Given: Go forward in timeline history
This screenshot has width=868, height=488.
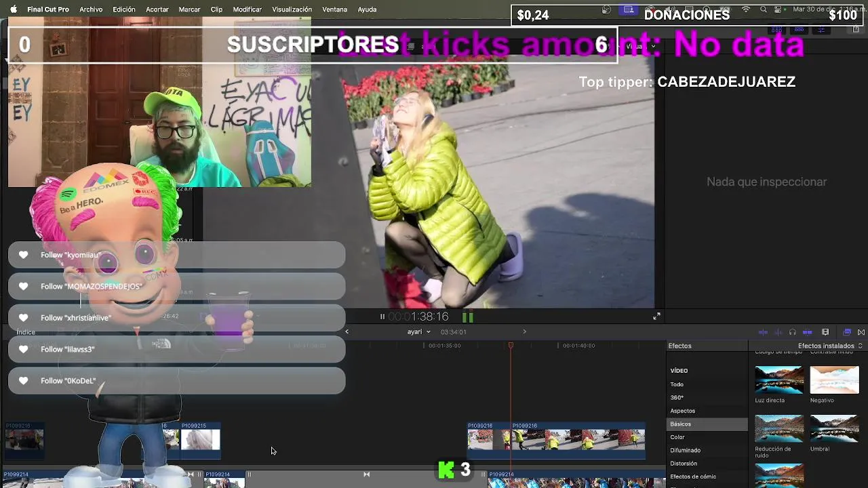Looking at the screenshot, I should (524, 331).
